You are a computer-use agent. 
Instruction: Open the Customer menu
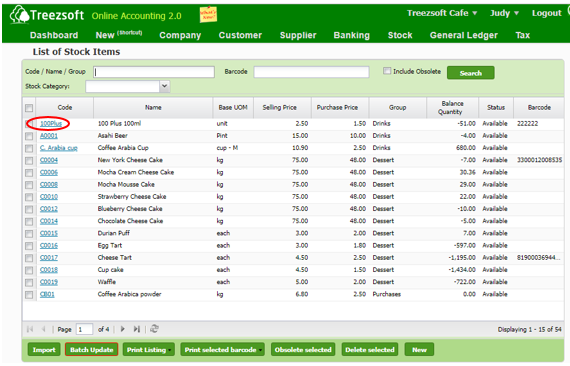pyautogui.click(x=240, y=35)
